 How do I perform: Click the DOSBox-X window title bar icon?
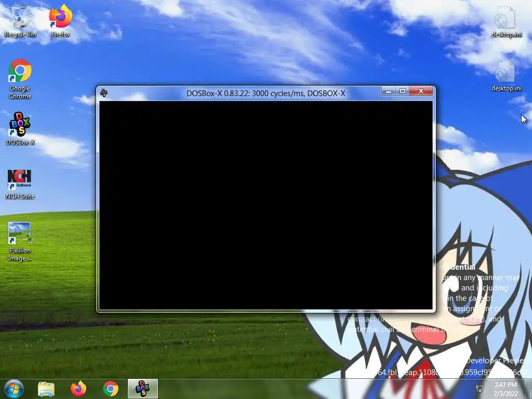tap(104, 93)
